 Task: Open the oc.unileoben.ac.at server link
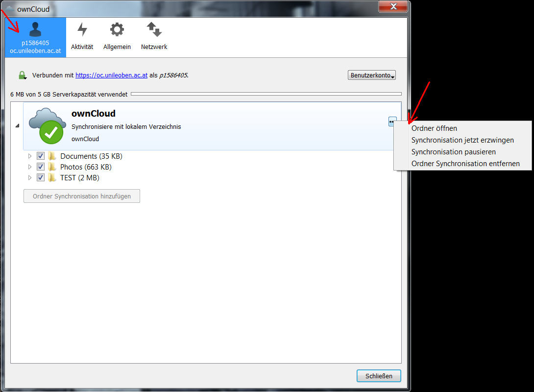[x=111, y=75]
